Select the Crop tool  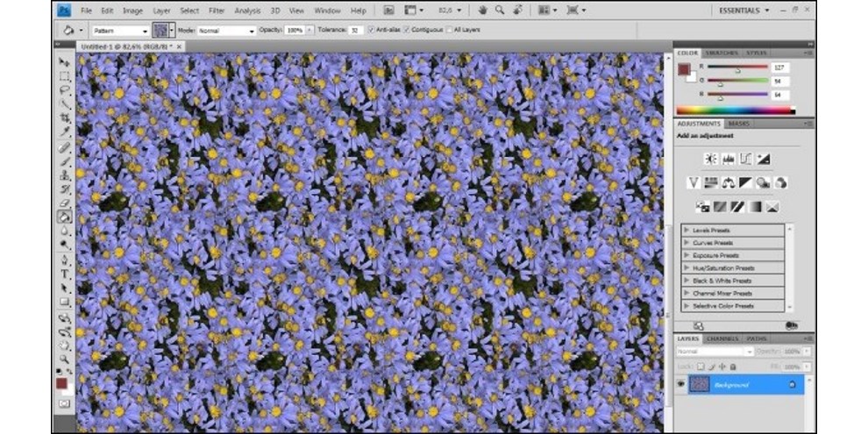tap(65, 117)
